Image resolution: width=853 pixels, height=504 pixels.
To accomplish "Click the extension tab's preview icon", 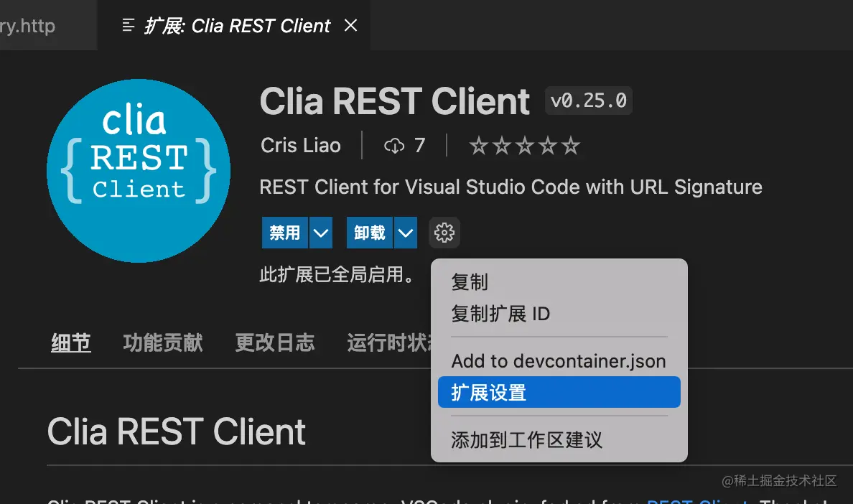I will [x=129, y=26].
